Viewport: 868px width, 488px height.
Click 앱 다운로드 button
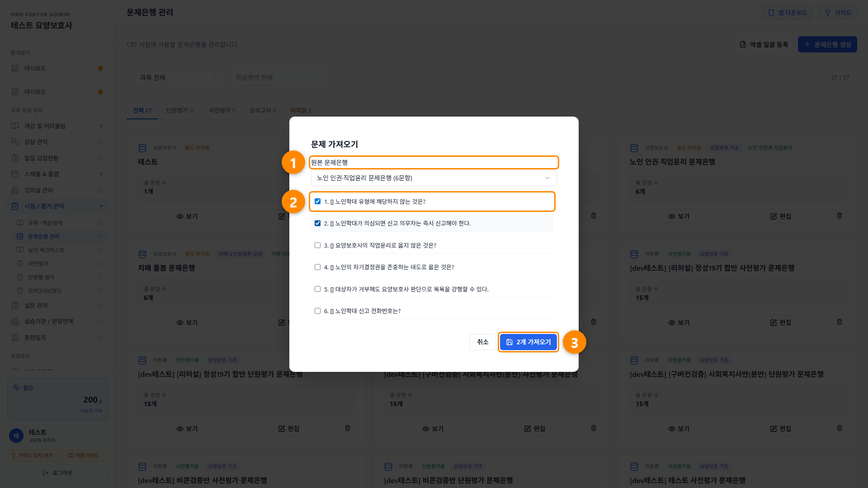787,13
